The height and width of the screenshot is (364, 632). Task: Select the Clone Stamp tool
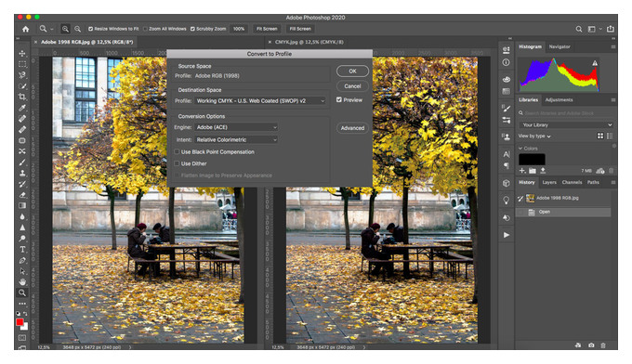(x=22, y=173)
